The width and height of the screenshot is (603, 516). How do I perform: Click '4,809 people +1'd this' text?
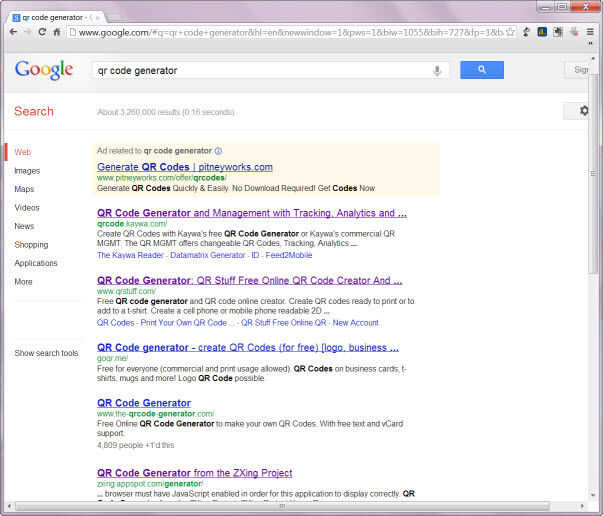point(135,445)
